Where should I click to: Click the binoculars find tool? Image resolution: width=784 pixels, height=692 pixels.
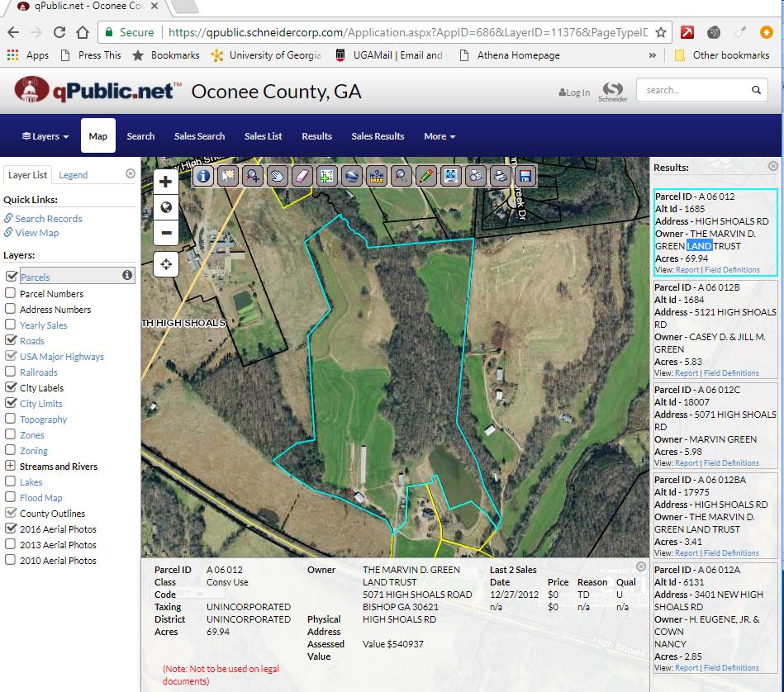point(476,176)
